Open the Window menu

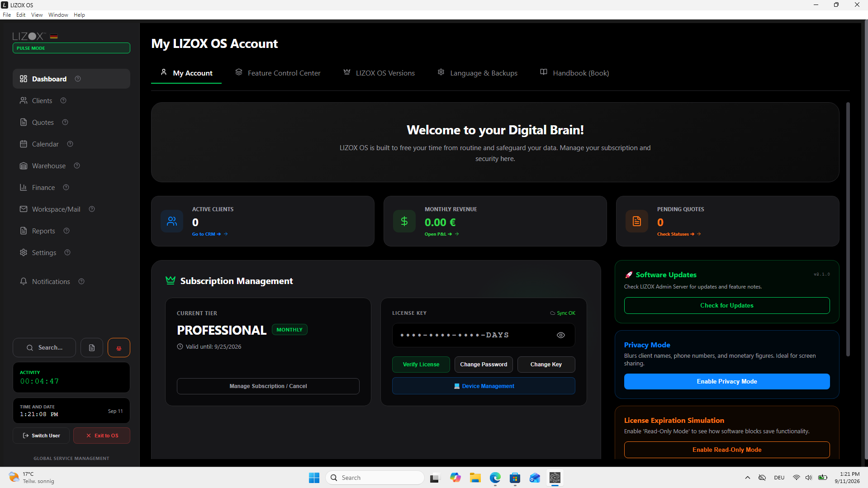tap(58, 15)
